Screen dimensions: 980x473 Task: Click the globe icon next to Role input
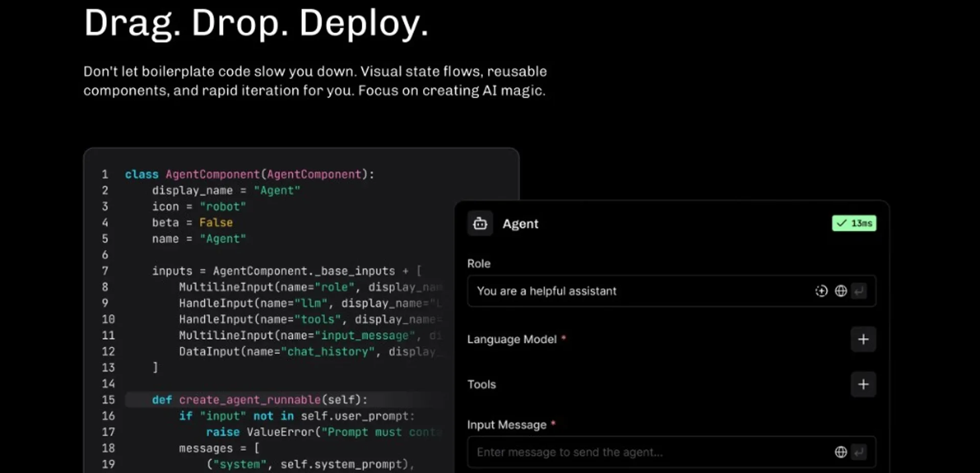(x=841, y=291)
